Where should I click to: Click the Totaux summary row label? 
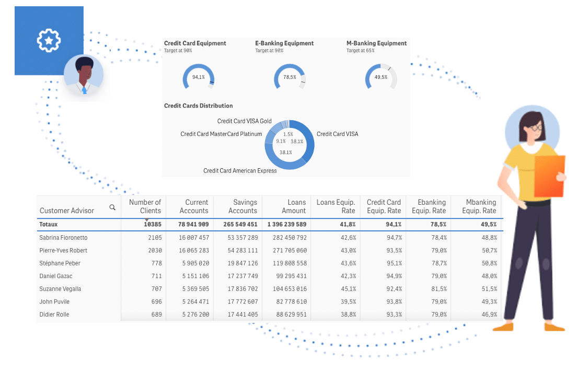click(x=49, y=224)
